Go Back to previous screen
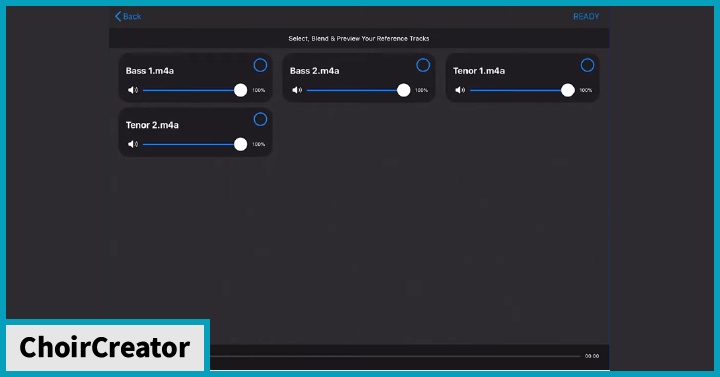Image resolution: width=720 pixels, height=377 pixels. click(x=128, y=17)
